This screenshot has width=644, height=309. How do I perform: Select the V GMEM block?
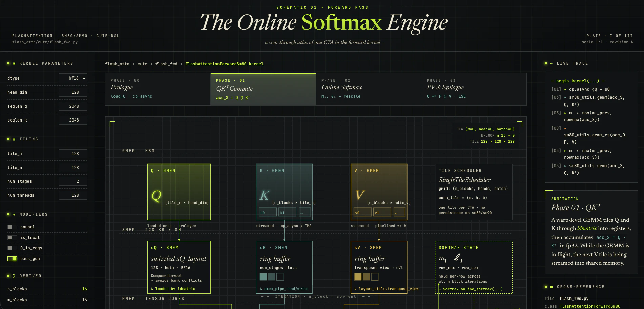(x=379, y=192)
